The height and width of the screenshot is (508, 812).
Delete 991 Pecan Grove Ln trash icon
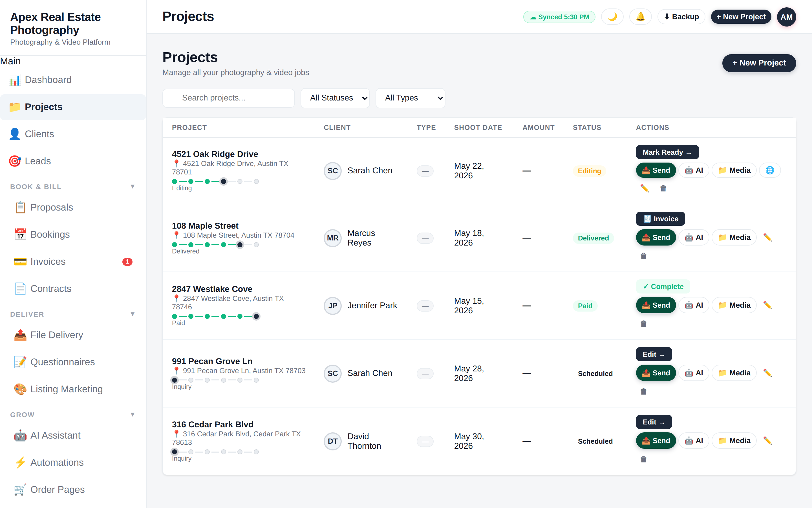[643, 392]
